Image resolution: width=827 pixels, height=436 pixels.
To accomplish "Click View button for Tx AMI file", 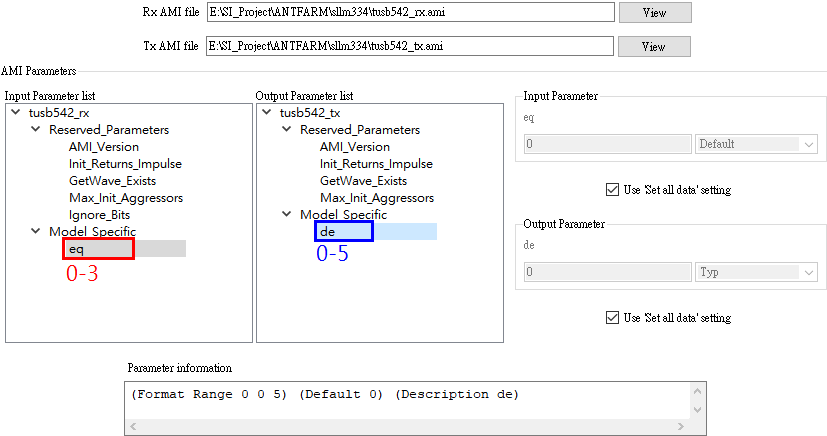I will click(654, 46).
